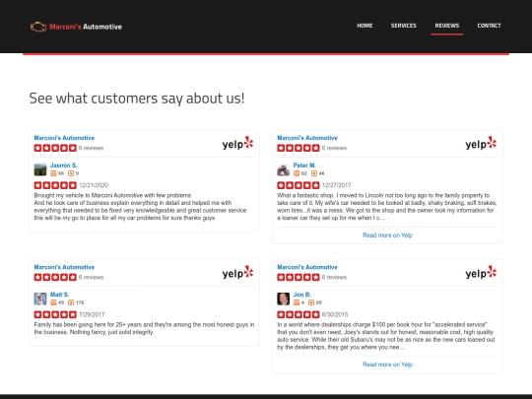
Task: Click five-star rating beside date 12/21/2020
Action: 55,185
